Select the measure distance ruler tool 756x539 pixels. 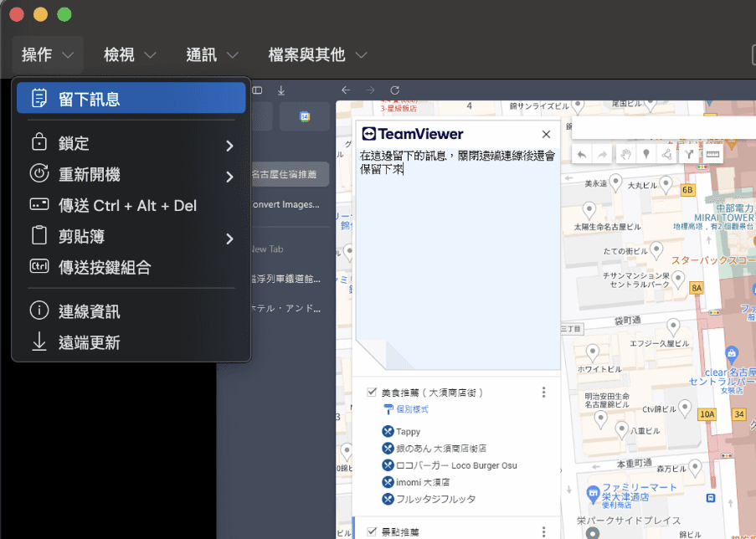(712, 155)
